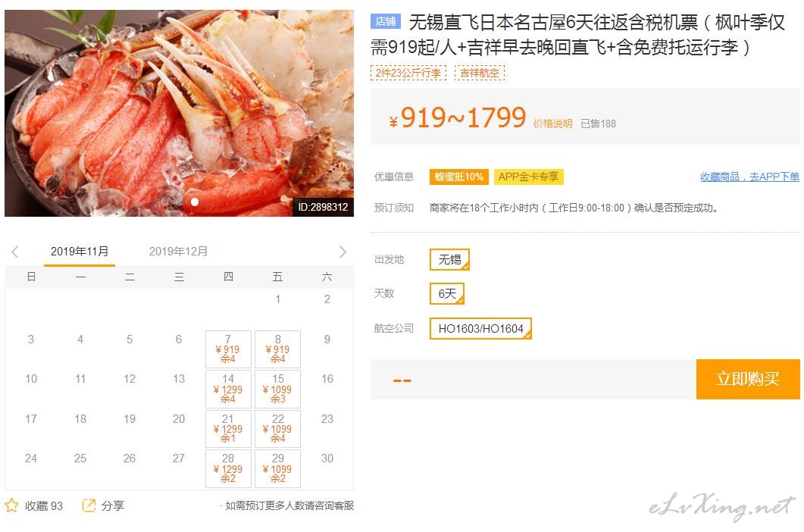Switch to the 2019年12月 tab
This screenshot has width=804, height=532.
(x=178, y=252)
